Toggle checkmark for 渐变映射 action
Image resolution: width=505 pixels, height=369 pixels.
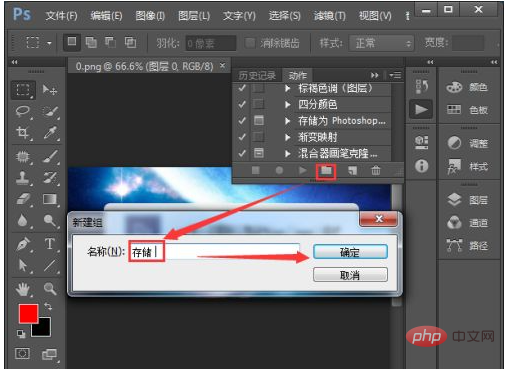point(242,137)
